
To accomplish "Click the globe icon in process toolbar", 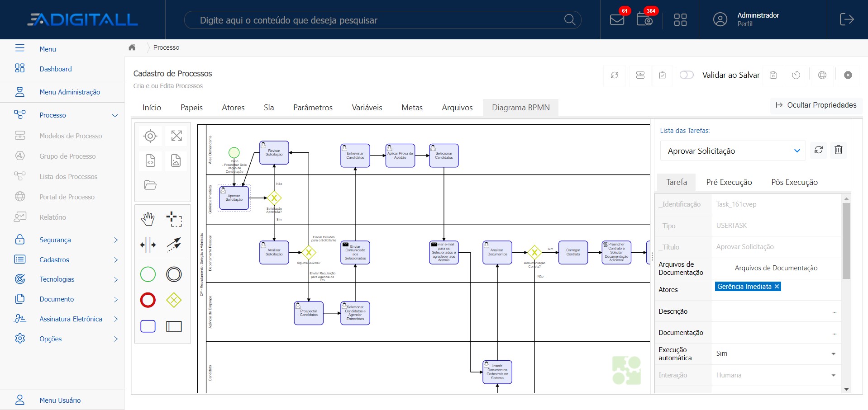I will click(x=822, y=75).
